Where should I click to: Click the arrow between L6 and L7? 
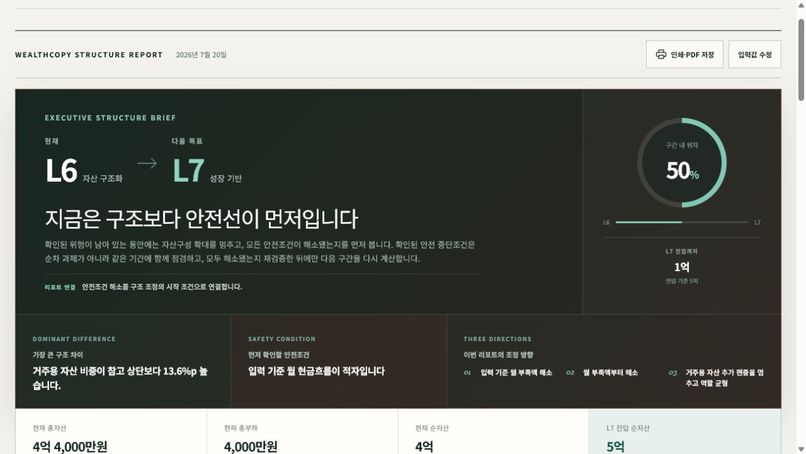pyautogui.click(x=147, y=164)
